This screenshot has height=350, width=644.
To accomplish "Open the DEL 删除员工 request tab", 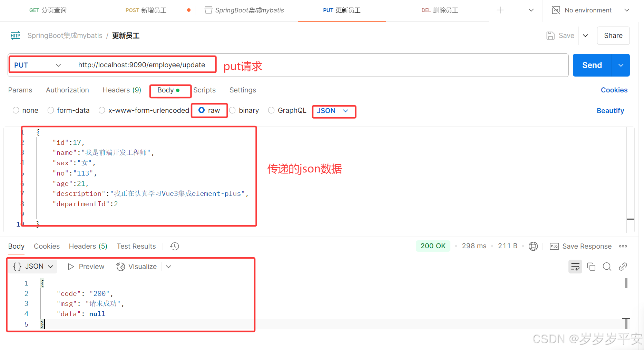I will tap(439, 10).
